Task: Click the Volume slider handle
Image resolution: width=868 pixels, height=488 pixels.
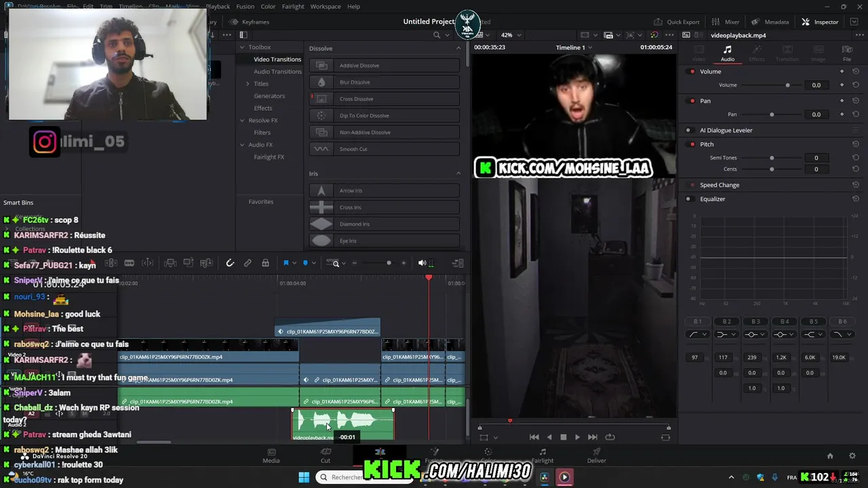Action: 787,85
